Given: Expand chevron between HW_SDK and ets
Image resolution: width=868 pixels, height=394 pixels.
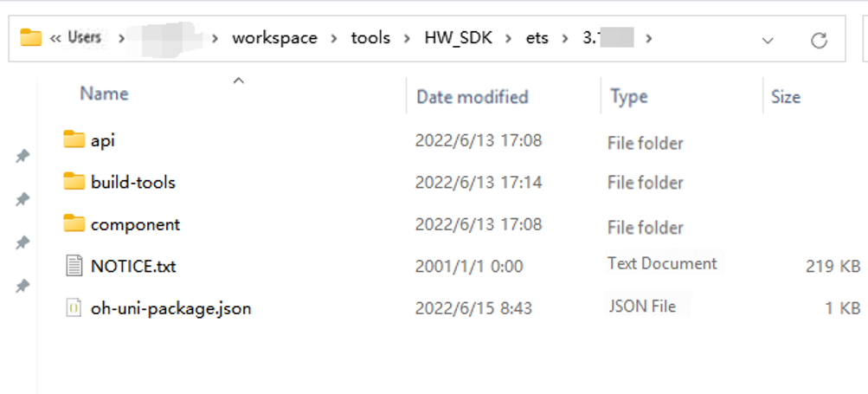Looking at the screenshot, I should [x=509, y=38].
